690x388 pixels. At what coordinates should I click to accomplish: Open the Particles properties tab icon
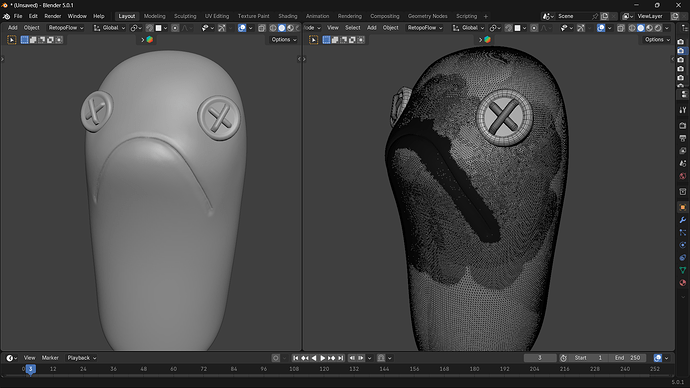click(683, 232)
